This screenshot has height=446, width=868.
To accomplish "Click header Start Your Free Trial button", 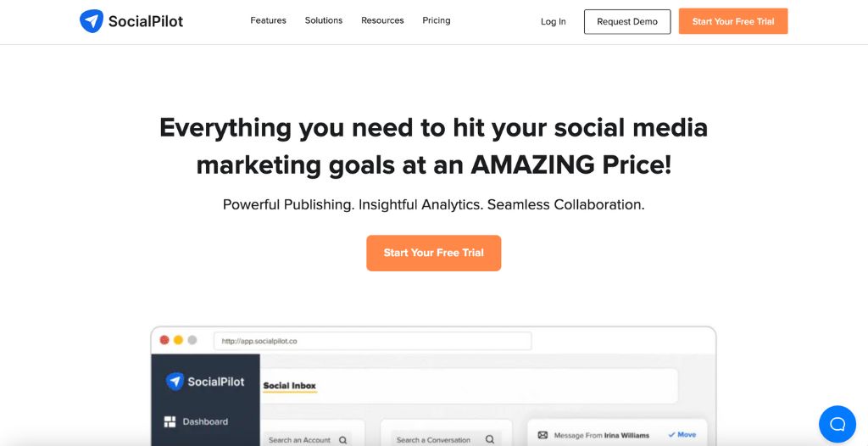I will pos(733,21).
